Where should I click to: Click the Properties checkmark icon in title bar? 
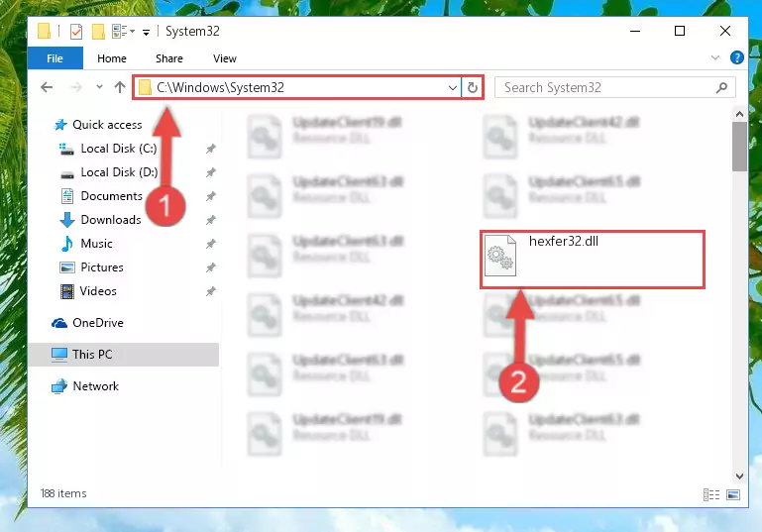(x=76, y=32)
